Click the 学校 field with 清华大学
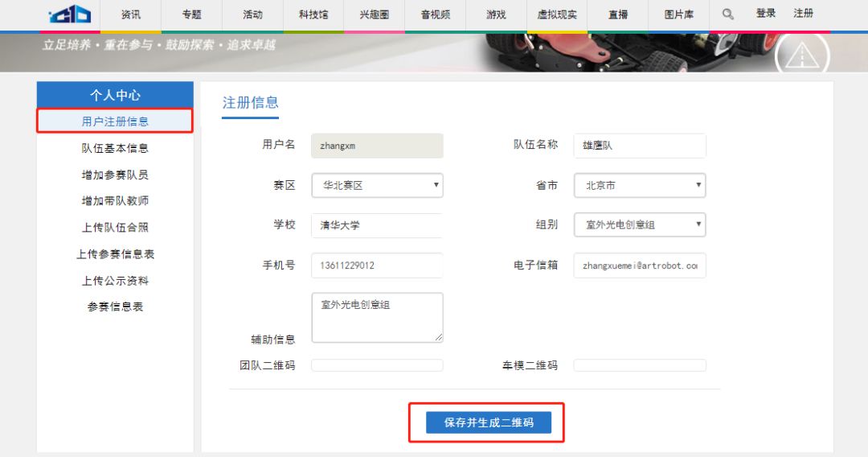Viewport: 868px width, 457px height. tap(377, 225)
